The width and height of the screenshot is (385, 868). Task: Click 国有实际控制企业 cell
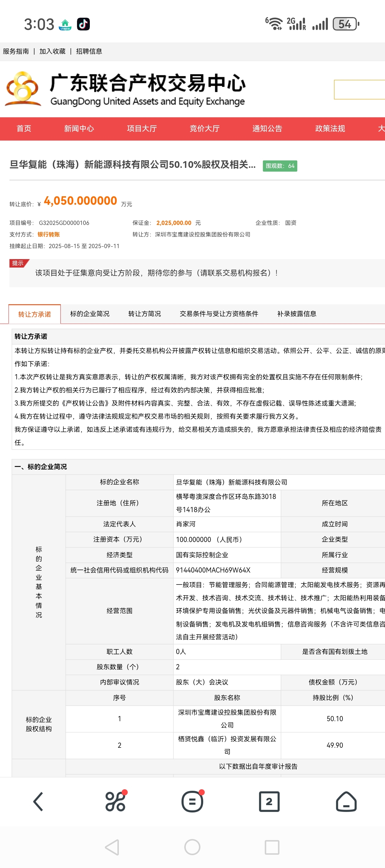click(x=227, y=555)
